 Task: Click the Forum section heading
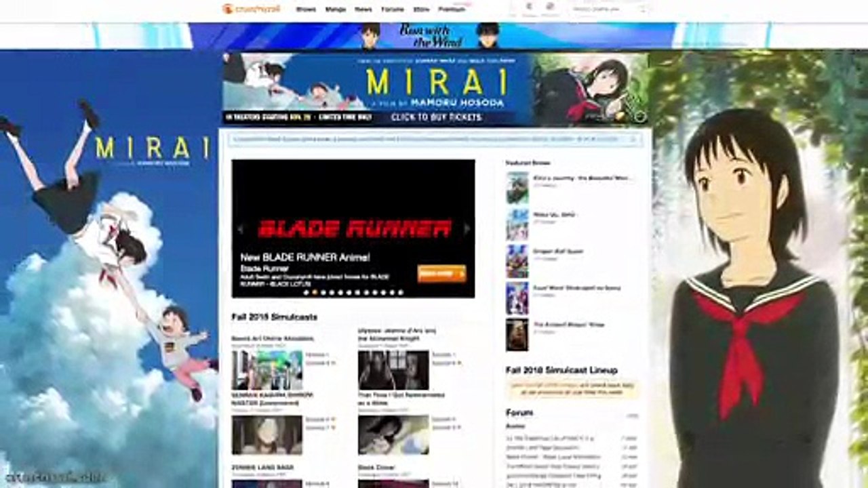point(519,413)
